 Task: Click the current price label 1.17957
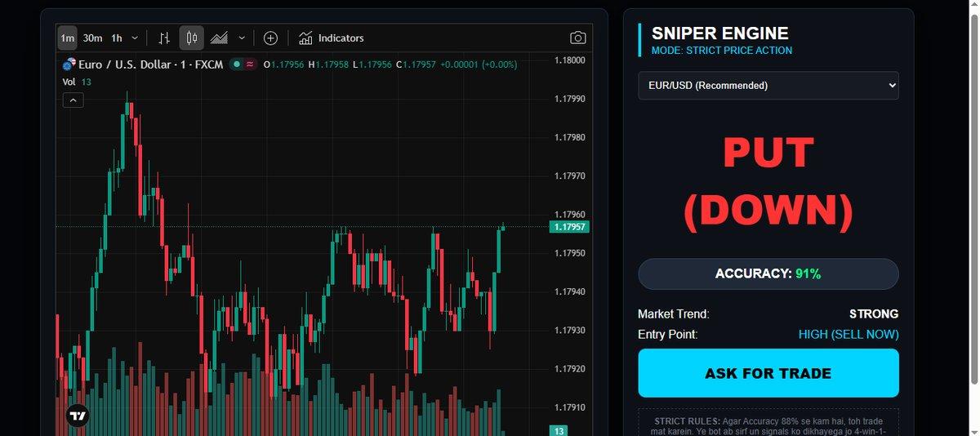point(570,227)
